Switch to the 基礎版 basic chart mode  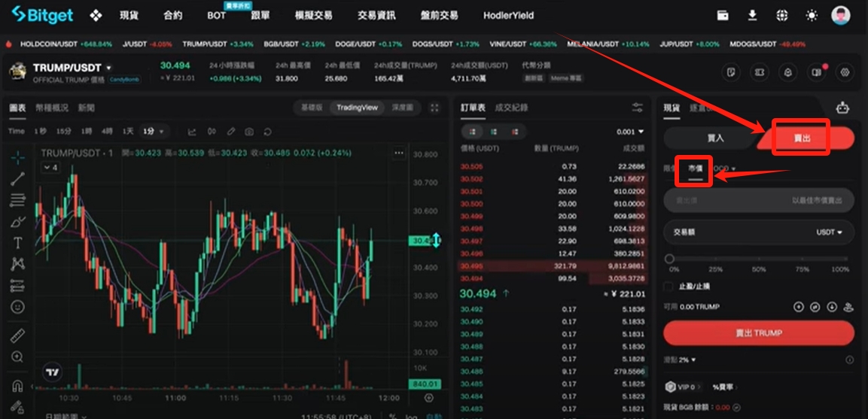tap(312, 108)
